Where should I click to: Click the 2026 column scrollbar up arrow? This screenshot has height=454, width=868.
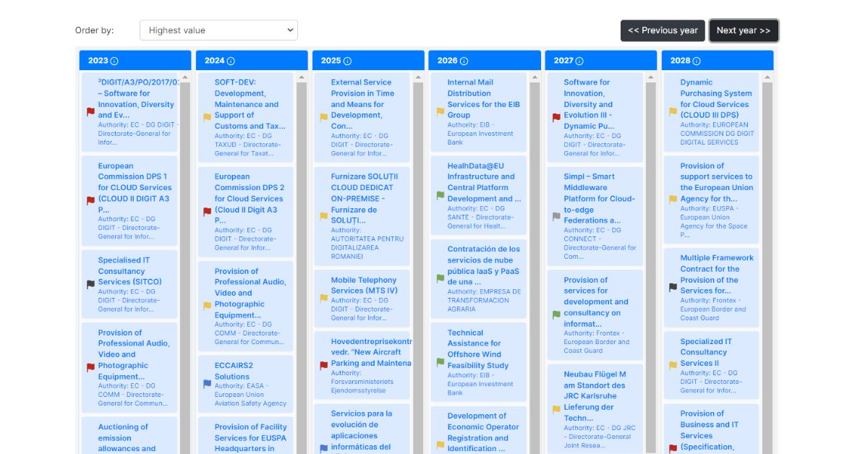(x=535, y=77)
